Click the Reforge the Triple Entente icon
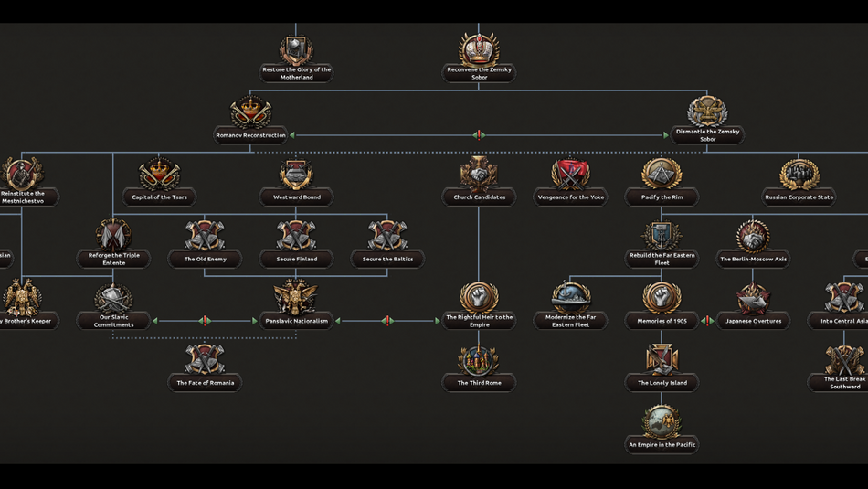This screenshot has width=868, height=489. pyautogui.click(x=113, y=235)
